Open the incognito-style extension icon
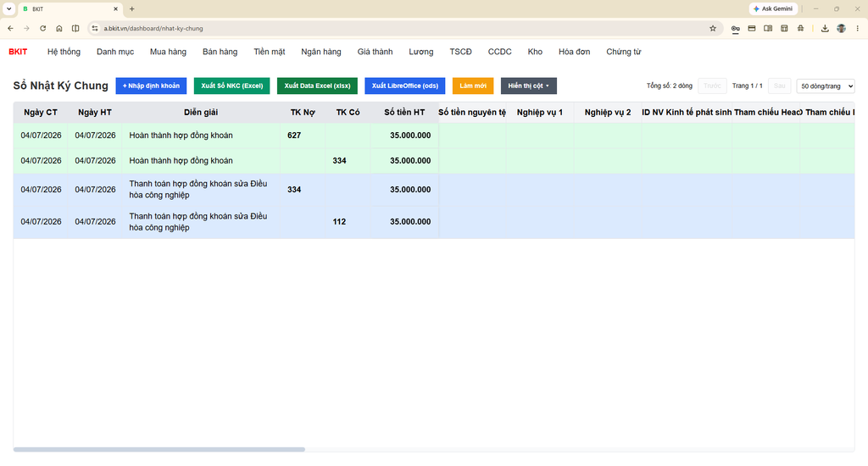The height and width of the screenshot is (466, 868). [x=800, y=28]
